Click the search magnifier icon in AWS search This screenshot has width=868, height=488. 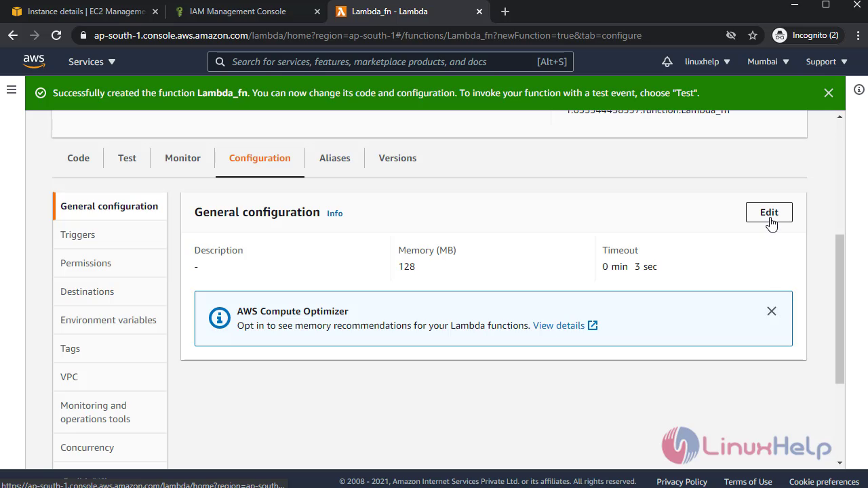pyautogui.click(x=220, y=62)
